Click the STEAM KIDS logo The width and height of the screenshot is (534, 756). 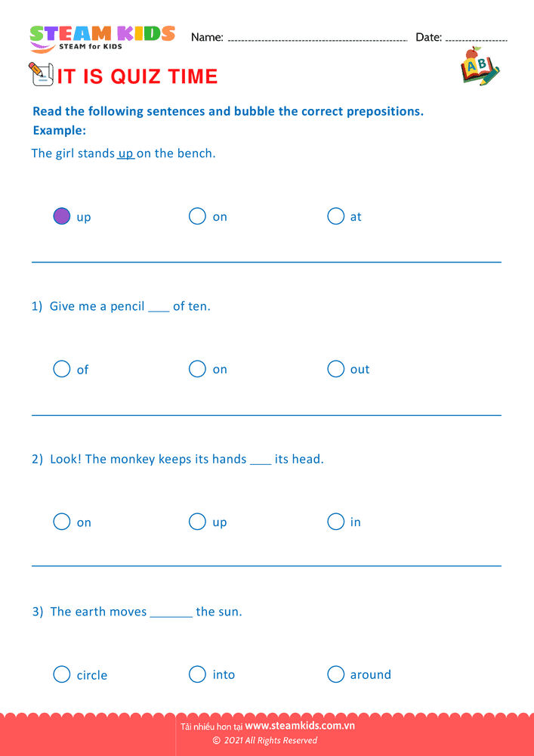pyautogui.click(x=102, y=37)
